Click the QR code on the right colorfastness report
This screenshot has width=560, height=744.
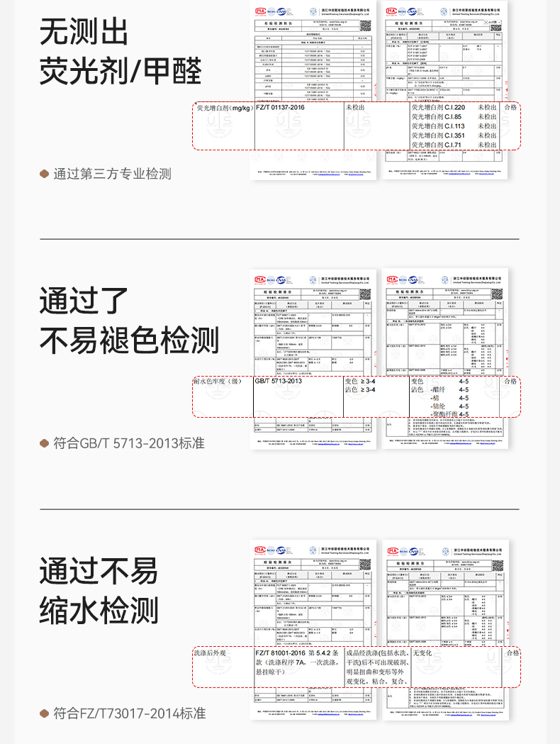tap(496, 294)
